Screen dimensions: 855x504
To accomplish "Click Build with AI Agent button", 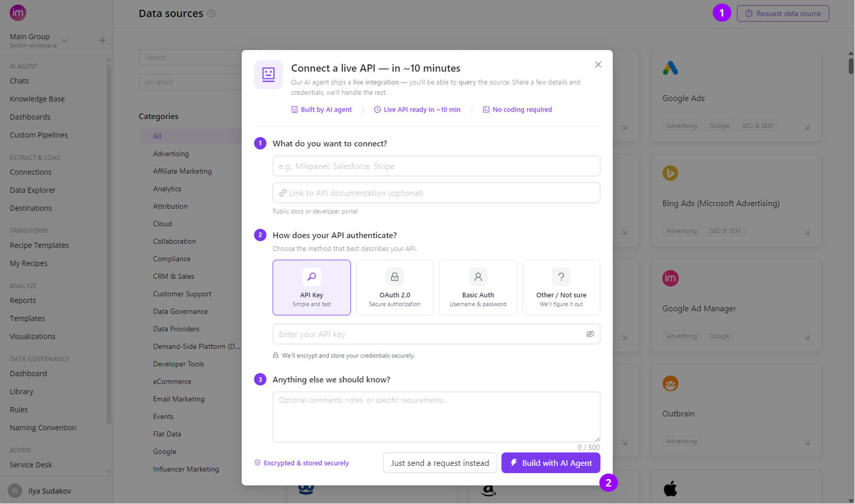I will pos(551,463).
